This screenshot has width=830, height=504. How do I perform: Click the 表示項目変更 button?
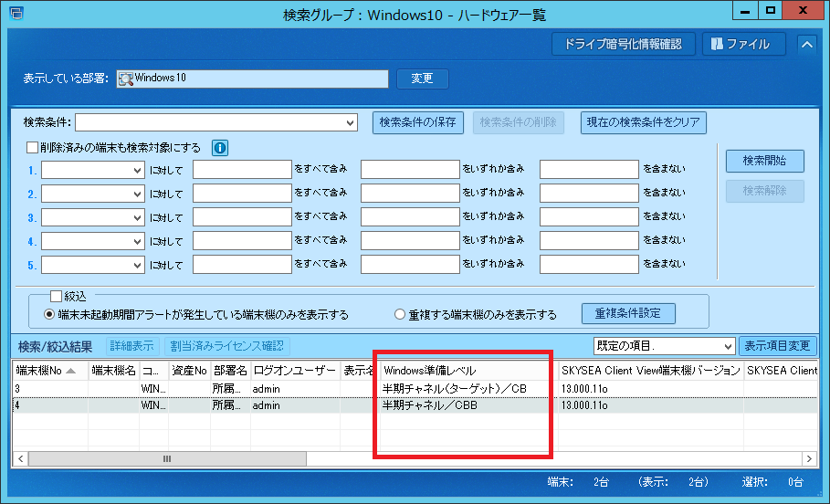778,346
